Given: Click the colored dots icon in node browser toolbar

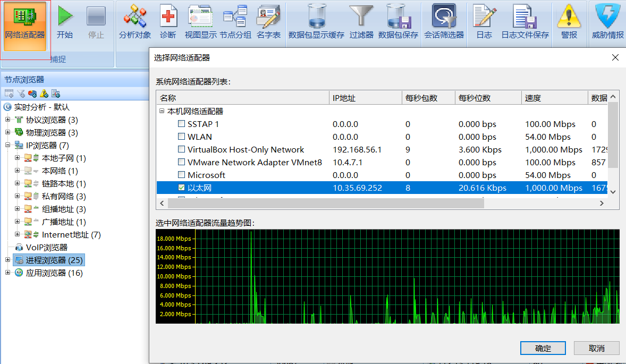Looking at the screenshot, I should pos(33,94).
